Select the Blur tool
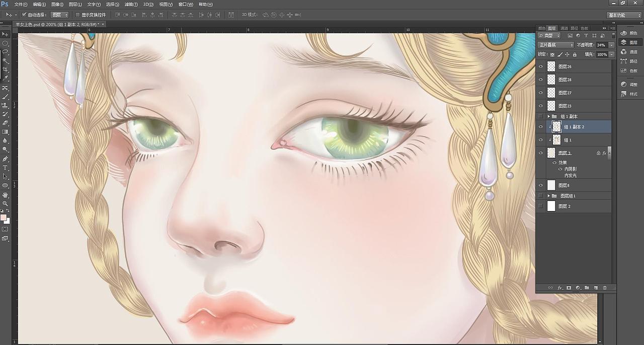 (5, 140)
